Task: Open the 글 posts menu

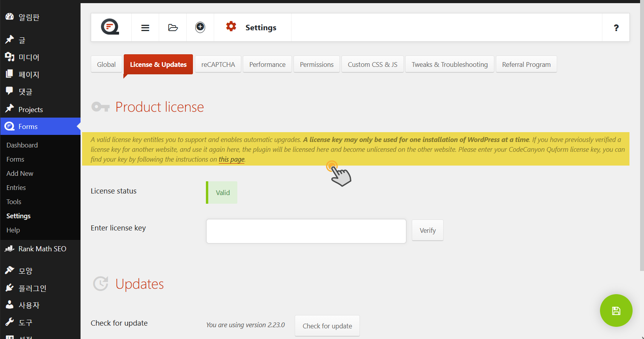Action: (40, 40)
